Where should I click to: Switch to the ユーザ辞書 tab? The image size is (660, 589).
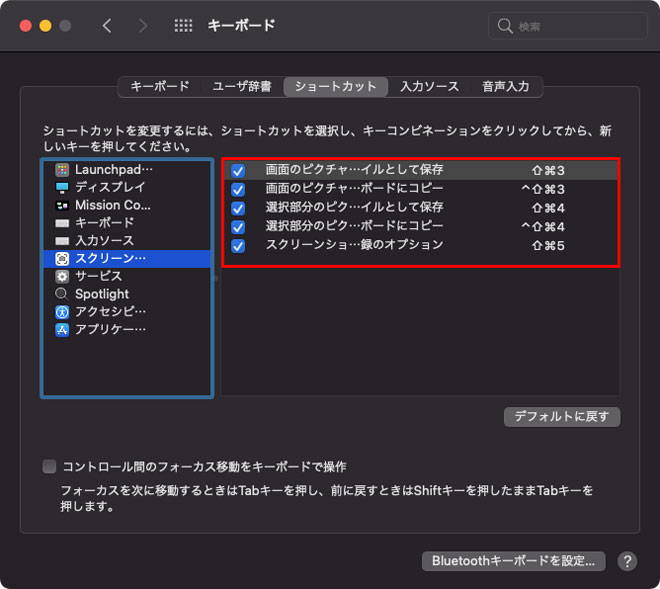[240, 87]
